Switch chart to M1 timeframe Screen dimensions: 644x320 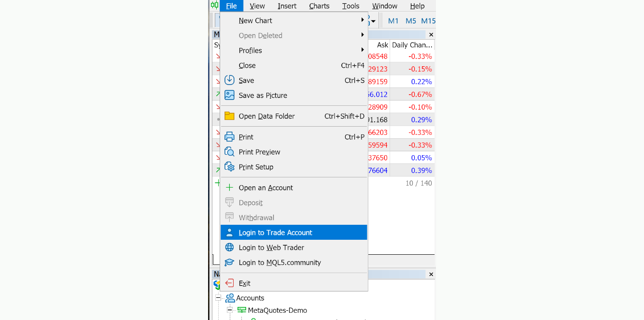[x=393, y=21]
